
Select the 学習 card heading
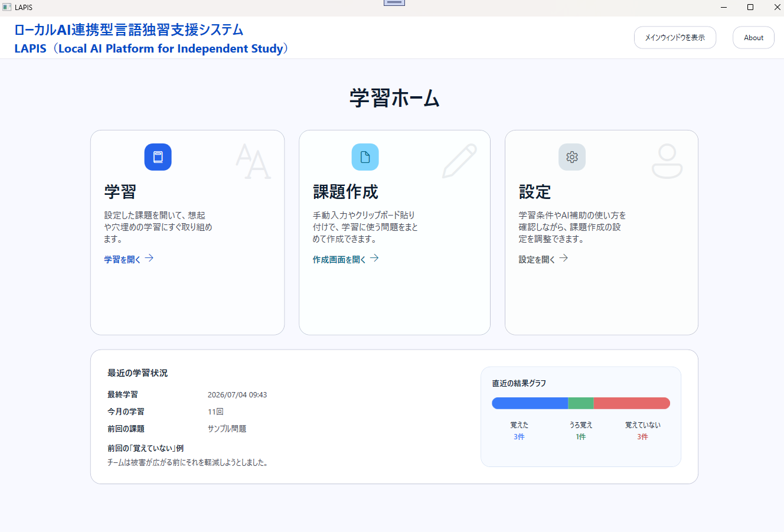click(x=120, y=192)
